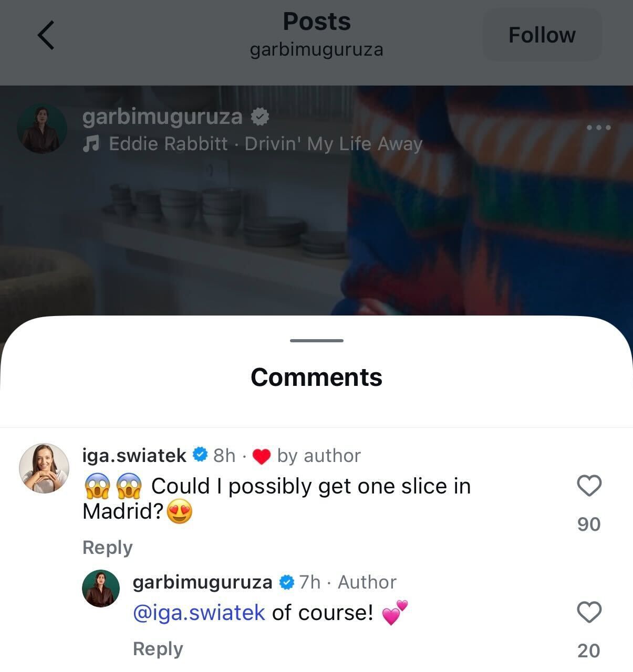Tap the 'liked by author' heart badge
This screenshot has width=633, height=672.
pos(261,456)
